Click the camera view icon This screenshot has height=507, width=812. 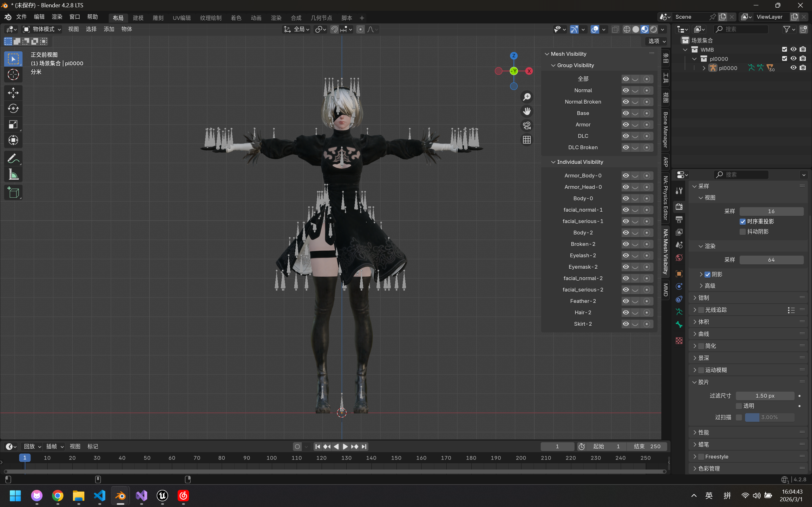pos(527,125)
